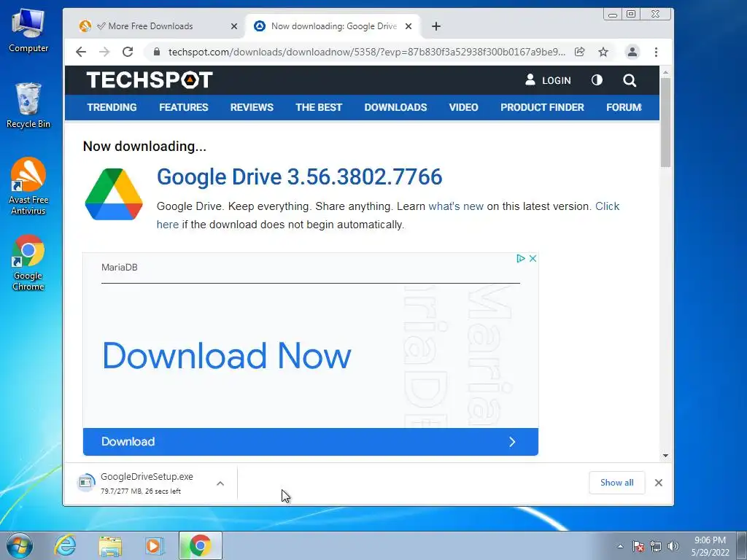Open Internet Explorer from the taskbar
The height and width of the screenshot is (560, 747).
[x=65, y=545]
